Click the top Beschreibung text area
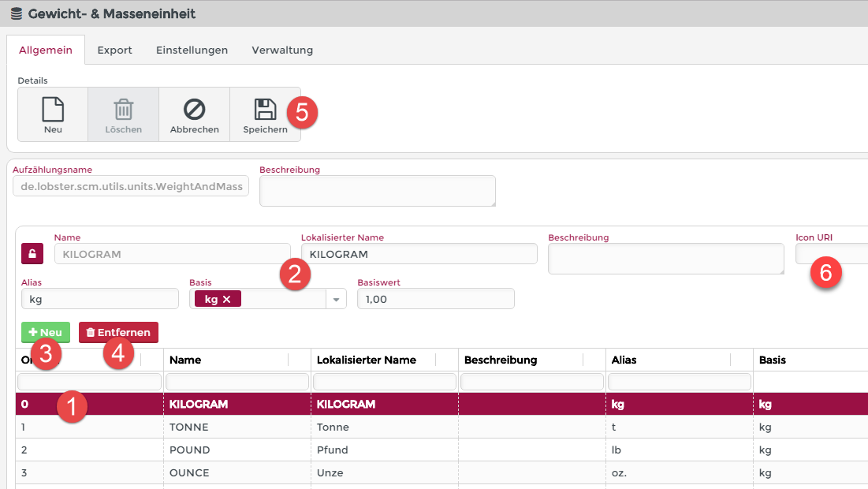Screen dimensions: 868x489 (x=378, y=191)
